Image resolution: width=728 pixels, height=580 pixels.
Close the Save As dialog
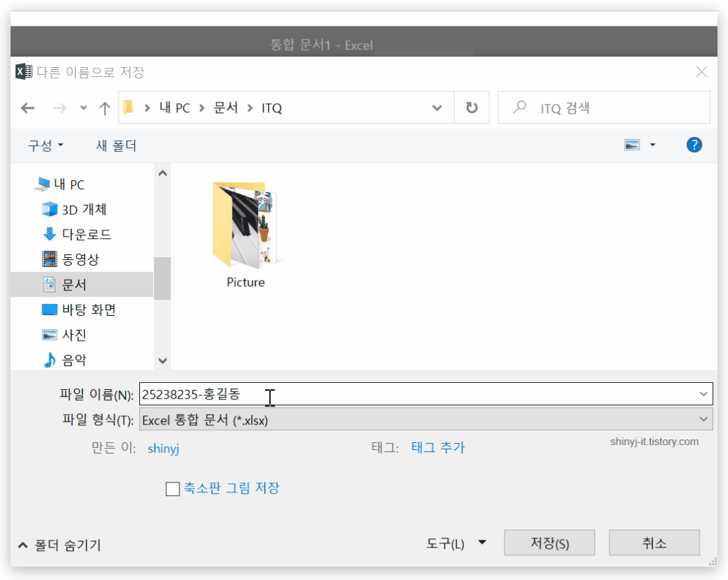(702, 72)
